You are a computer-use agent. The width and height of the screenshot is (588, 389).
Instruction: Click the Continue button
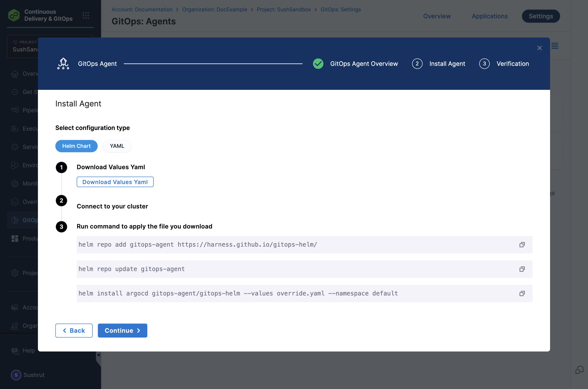point(122,330)
